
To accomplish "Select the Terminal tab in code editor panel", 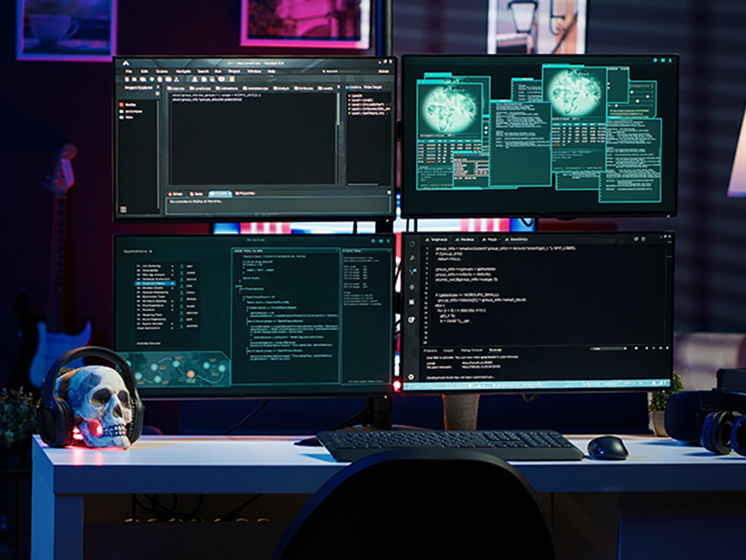I will (495, 350).
